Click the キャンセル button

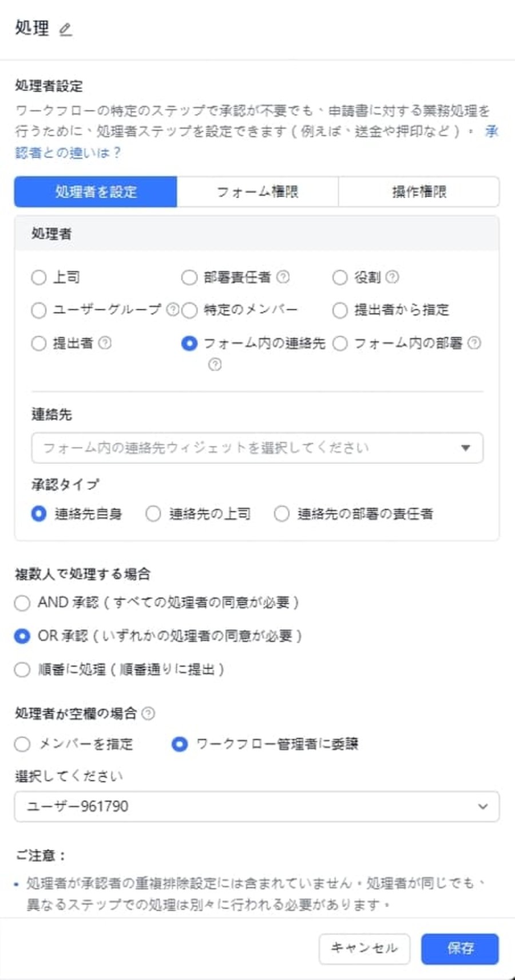pyautogui.click(x=363, y=948)
